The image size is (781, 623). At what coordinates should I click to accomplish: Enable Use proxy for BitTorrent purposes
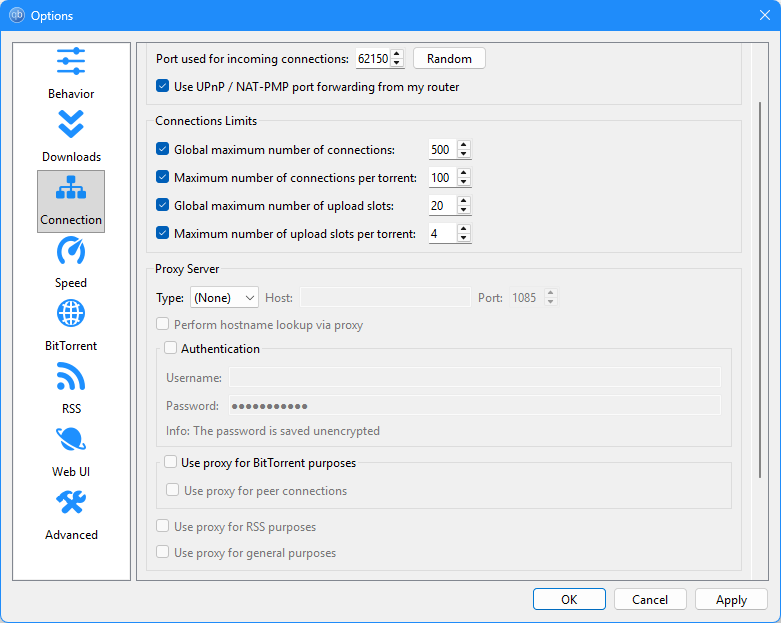click(x=170, y=462)
